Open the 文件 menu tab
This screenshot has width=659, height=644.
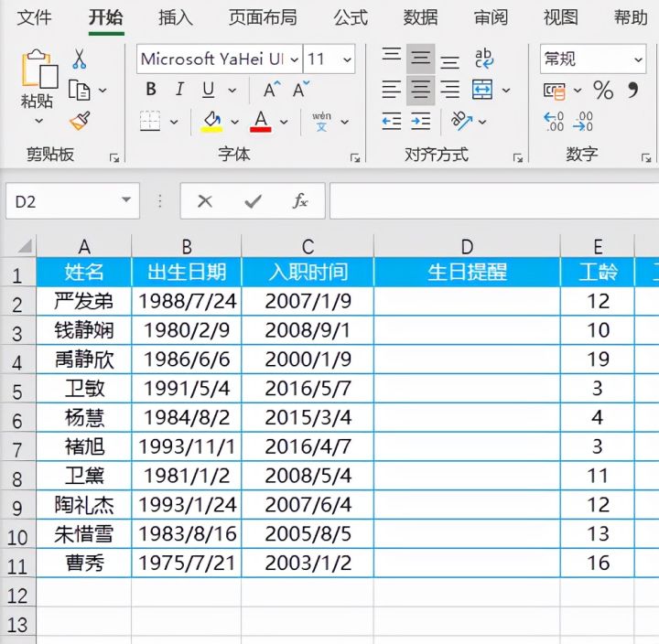point(34,17)
